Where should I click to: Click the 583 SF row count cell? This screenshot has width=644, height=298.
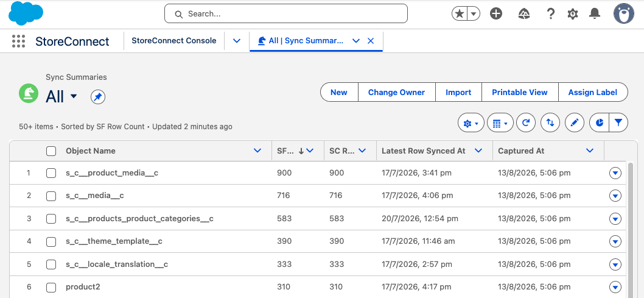(x=284, y=219)
